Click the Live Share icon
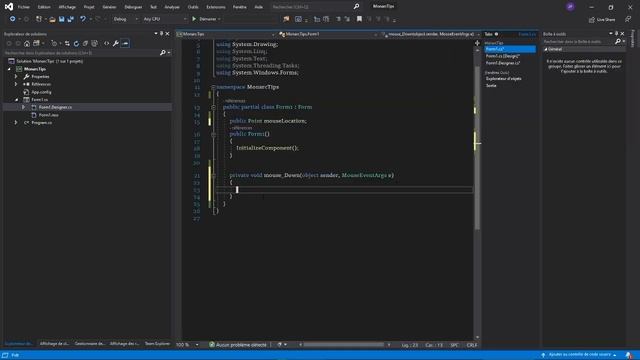640x360 pixels. 591,20
